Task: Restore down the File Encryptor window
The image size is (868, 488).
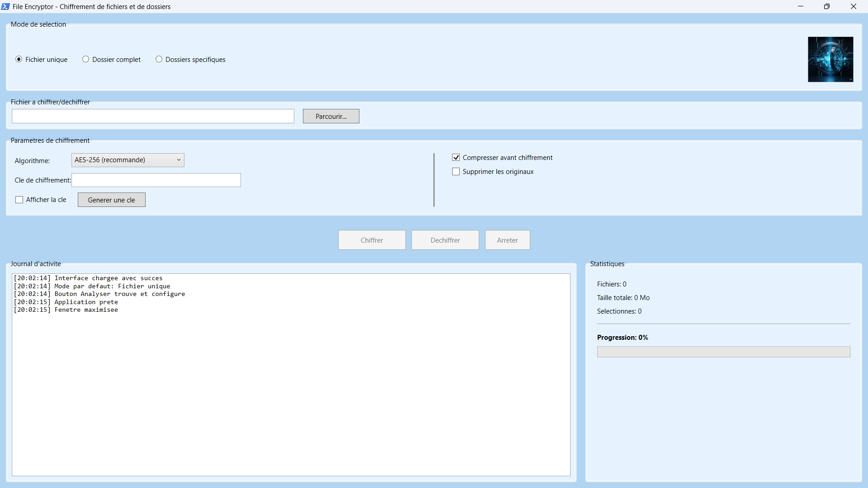Action: pos(827,6)
